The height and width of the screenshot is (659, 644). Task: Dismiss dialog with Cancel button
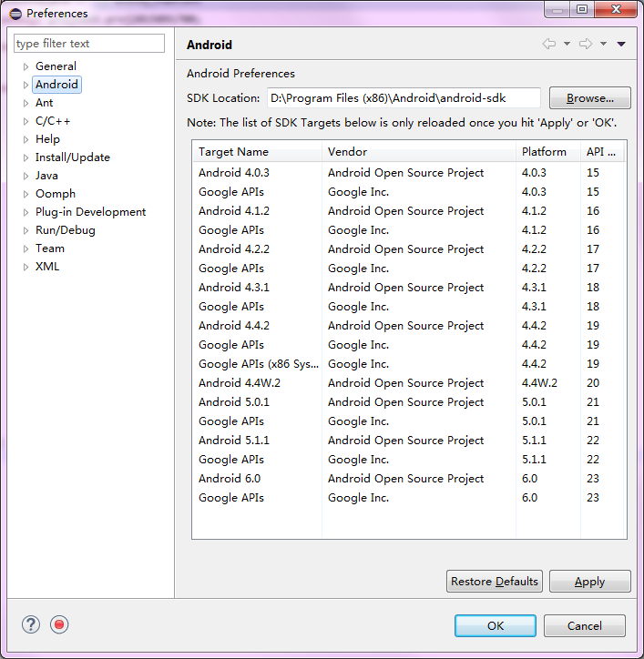584,626
